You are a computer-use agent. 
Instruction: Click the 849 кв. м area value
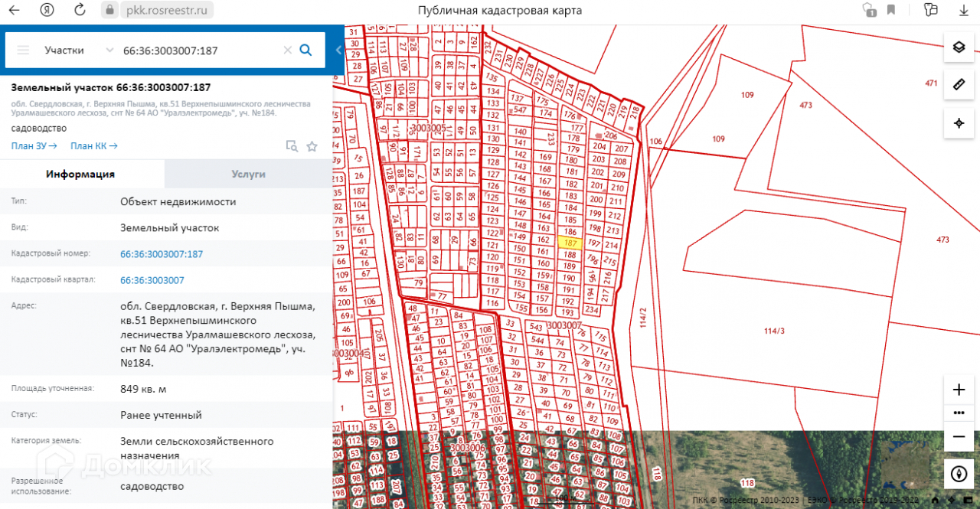pos(143,389)
